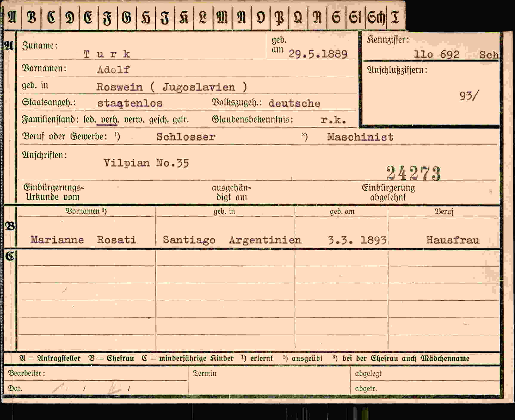This screenshot has height=420, width=515.
Task: Select learned profession 'Schlosser'
Action: coord(186,137)
